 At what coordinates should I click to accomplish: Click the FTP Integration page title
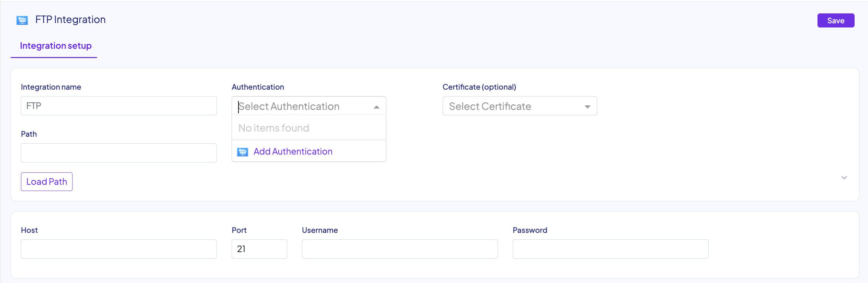70,20
